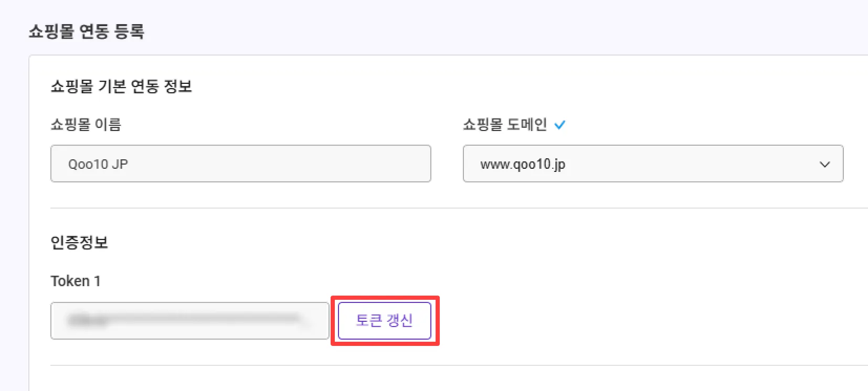Select the 인증정보 section heading
The width and height of the screenshot is (868, 391).
(x=79, y=243)
